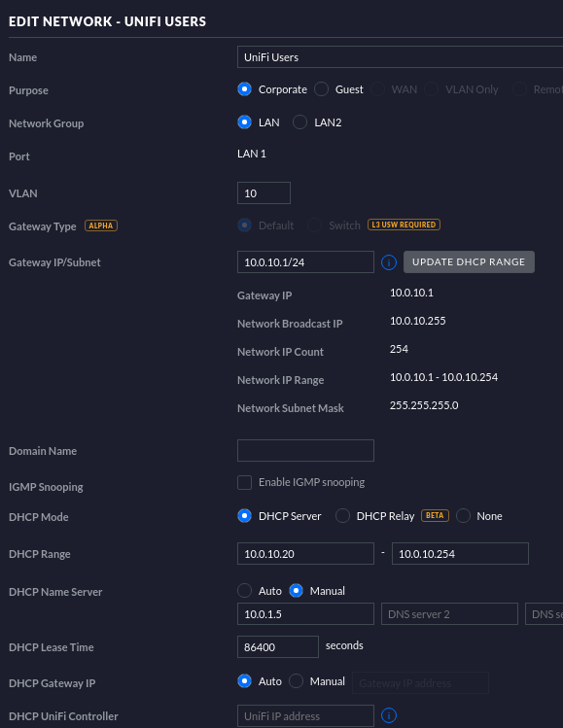Set DHCP Name Server to Auto

click(x=244, y=591)
